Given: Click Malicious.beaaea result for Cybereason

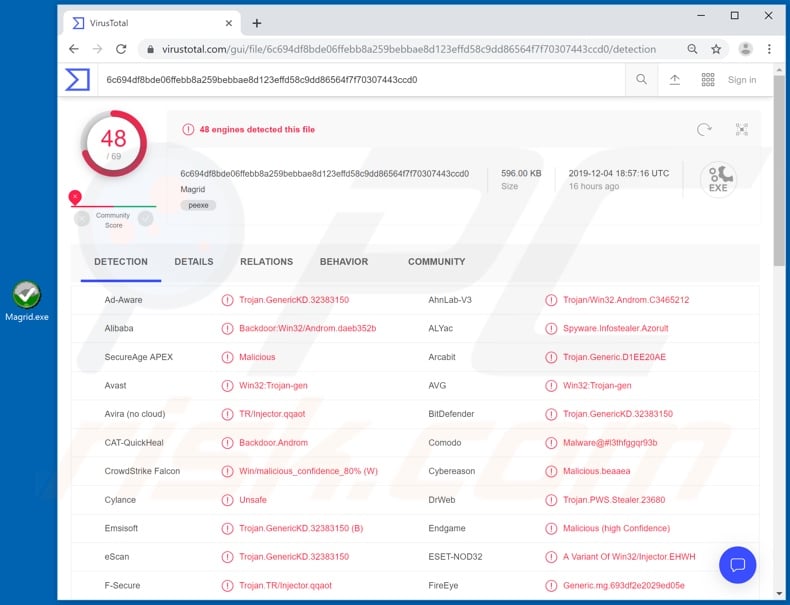Looking at the screenshot, I should pyautogui.click(x=597, y=472).
